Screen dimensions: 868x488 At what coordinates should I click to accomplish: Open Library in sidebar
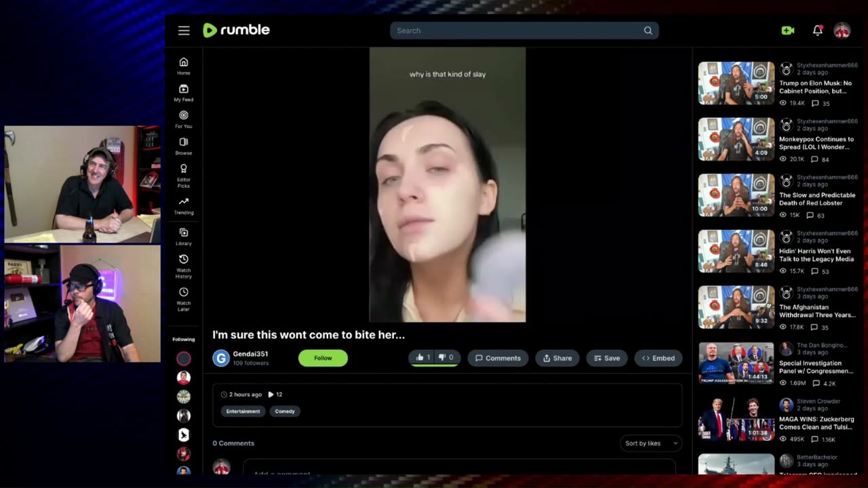click(x=183, y=237)
